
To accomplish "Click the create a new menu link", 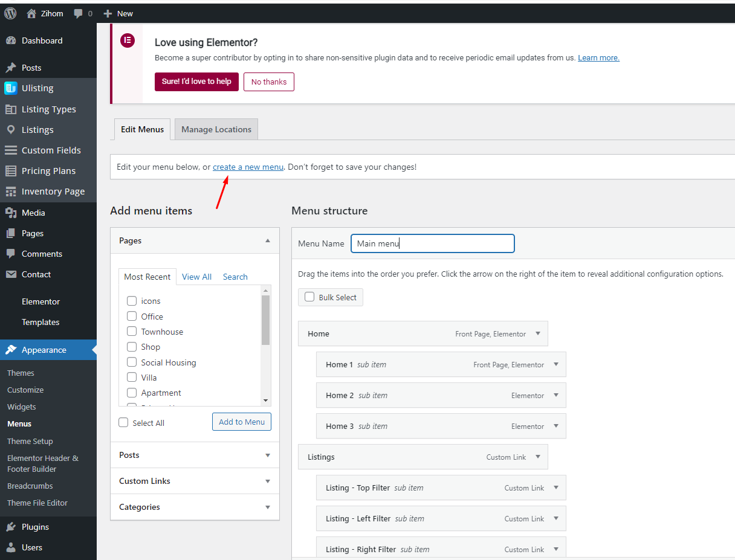I will [x=248, y=167].
